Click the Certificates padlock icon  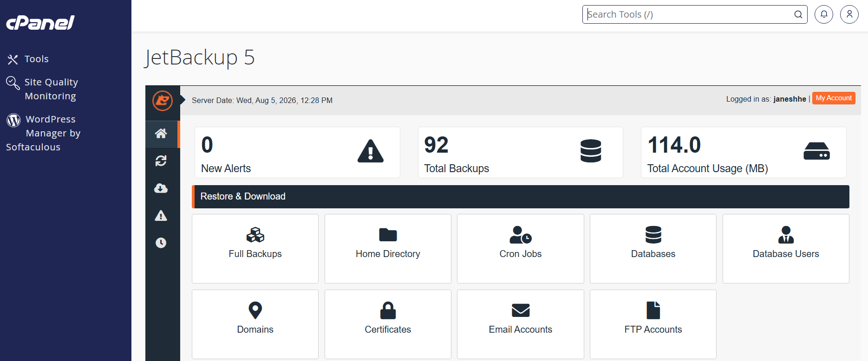(x=388, y=310)
